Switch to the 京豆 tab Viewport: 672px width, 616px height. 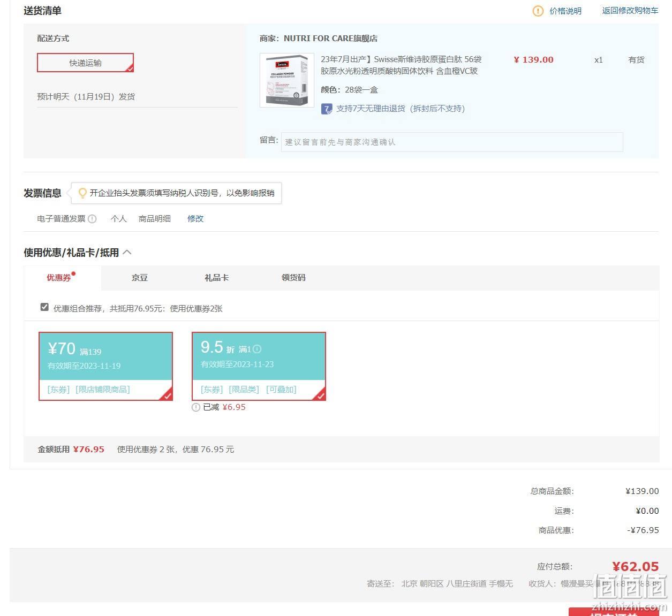click(140, 277)
